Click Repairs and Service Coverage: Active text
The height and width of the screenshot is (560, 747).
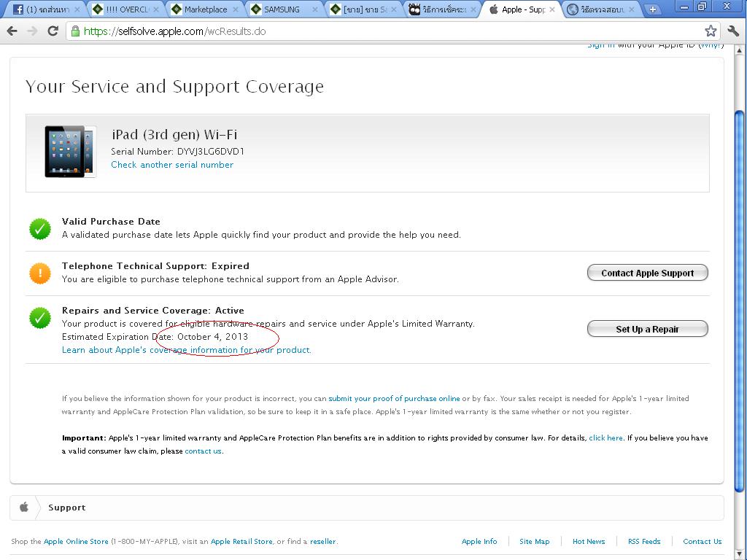(x=153, y=311)
